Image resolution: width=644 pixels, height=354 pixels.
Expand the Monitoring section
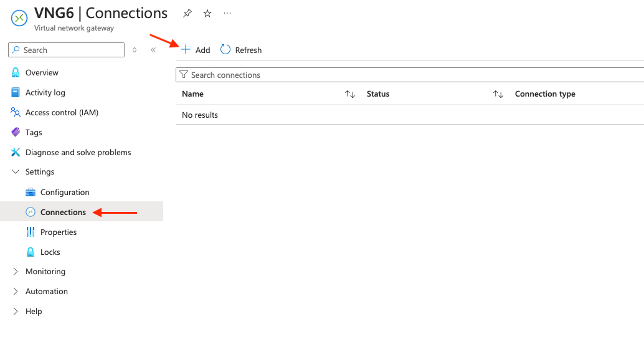(x=16, y=271)
